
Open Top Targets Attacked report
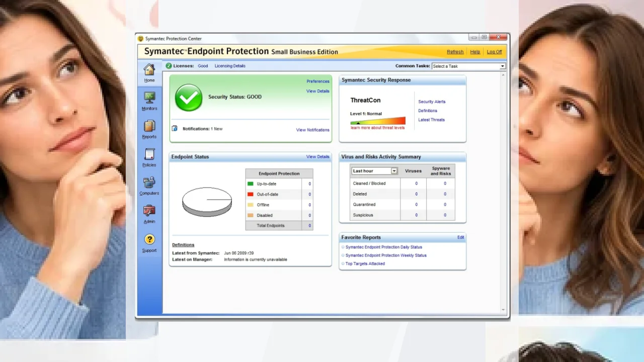pyautogui.click(x=365, y=263)
